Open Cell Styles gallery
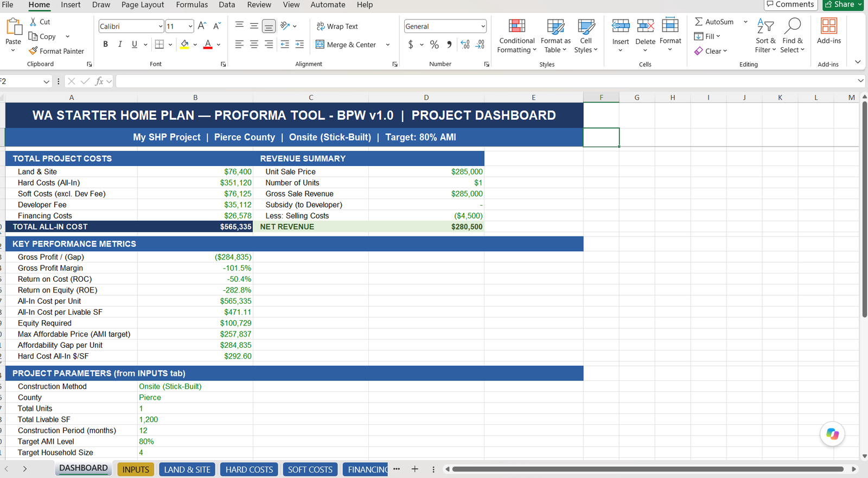The image size is (868, 478). click(x=586, y=36)
